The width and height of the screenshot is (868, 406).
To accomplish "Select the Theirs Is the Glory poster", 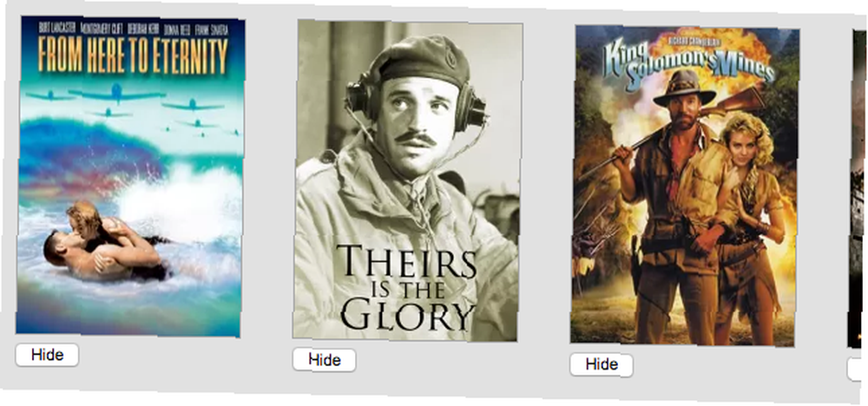I will point(407,180).
